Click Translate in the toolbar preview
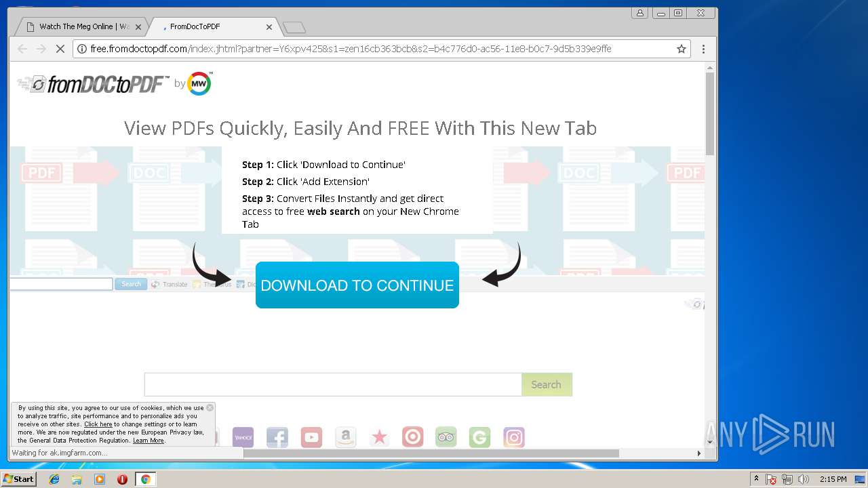868x488 pixels. (170, 284)
